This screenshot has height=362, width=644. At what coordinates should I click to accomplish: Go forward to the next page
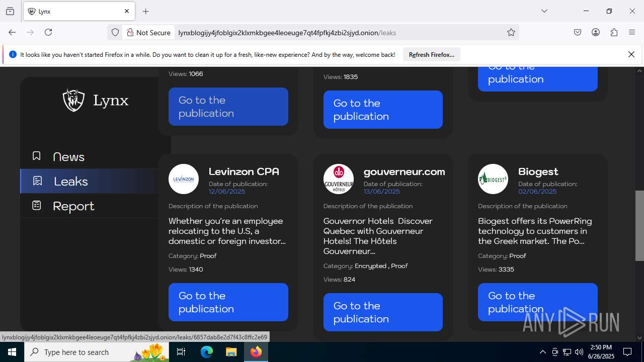30,32
